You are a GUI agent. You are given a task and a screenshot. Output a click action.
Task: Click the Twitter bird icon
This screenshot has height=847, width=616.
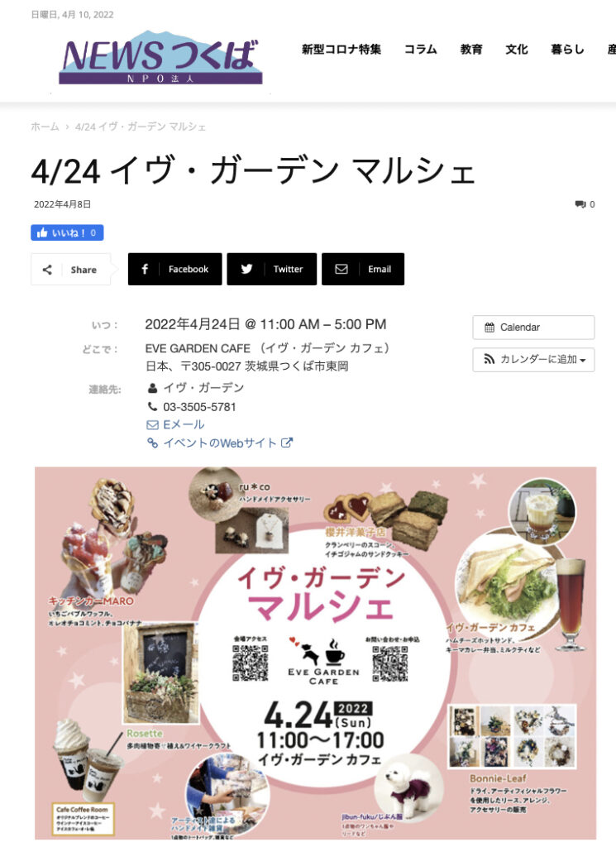(246, 269)
